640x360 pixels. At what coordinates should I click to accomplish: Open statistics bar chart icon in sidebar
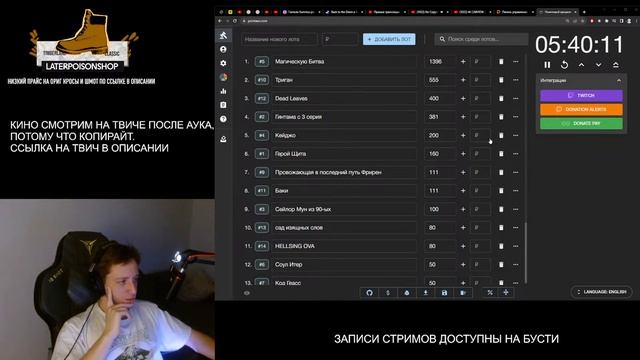[223, 91]
